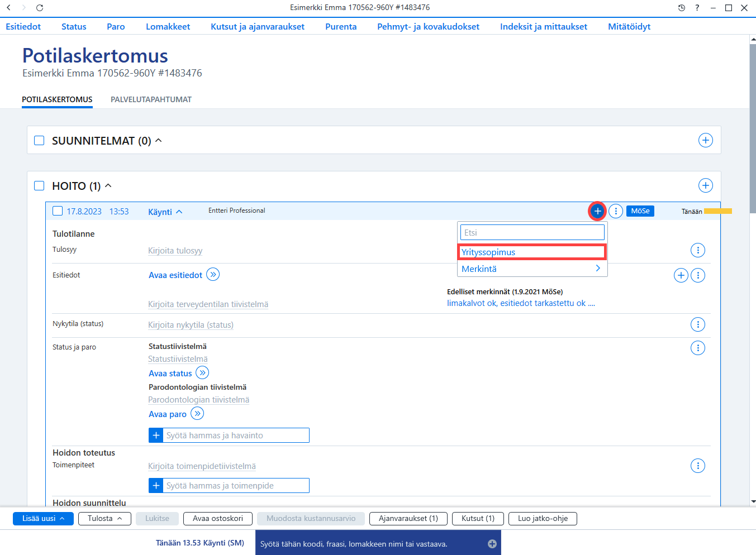
Task: Click plus button beside hammas ja havainto
Action: click(x=156, y=436)
